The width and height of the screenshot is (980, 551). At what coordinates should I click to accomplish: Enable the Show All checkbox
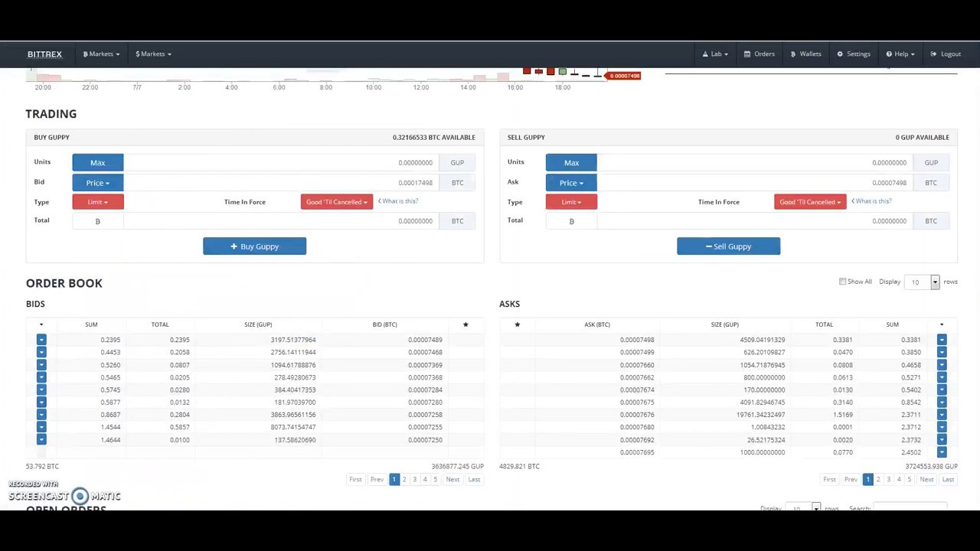point(842,282)
